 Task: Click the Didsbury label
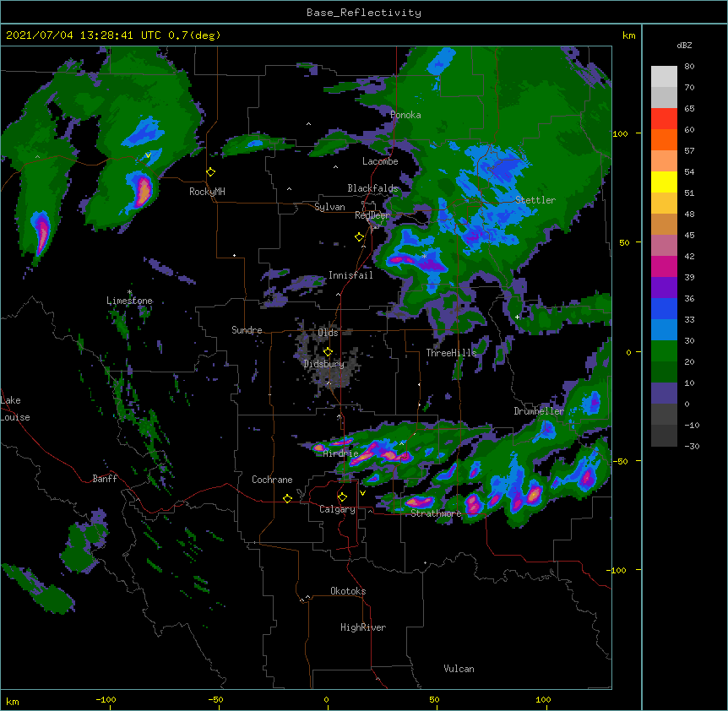coord(324,364)
